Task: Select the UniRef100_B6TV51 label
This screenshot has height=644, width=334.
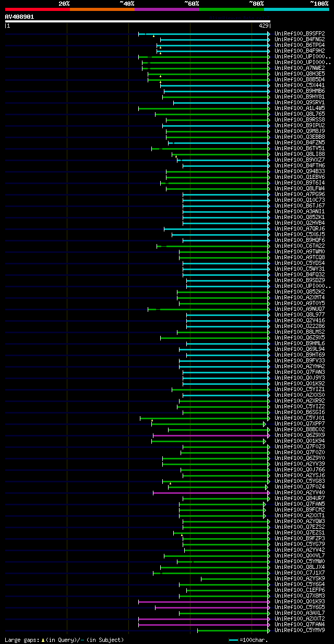Action: 300,148
